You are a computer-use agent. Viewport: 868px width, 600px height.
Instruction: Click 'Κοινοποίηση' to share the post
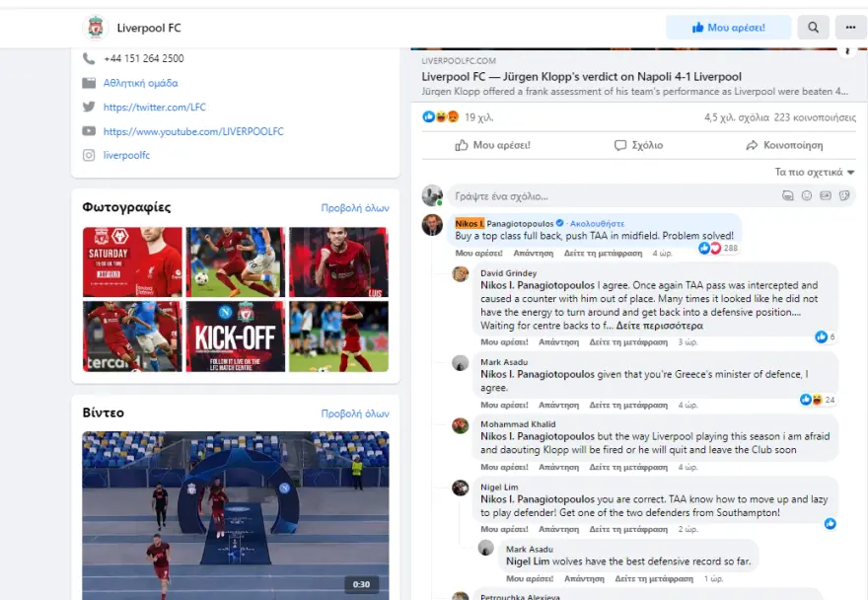(x=783, y=145)
